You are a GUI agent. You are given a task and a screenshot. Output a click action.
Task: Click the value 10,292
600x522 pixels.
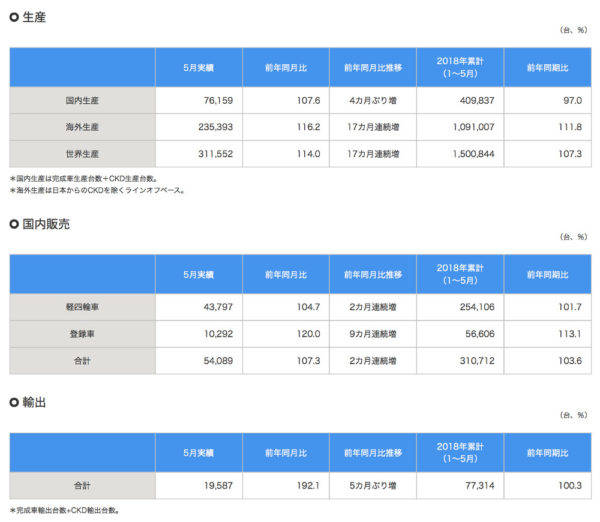pos(218,334)
